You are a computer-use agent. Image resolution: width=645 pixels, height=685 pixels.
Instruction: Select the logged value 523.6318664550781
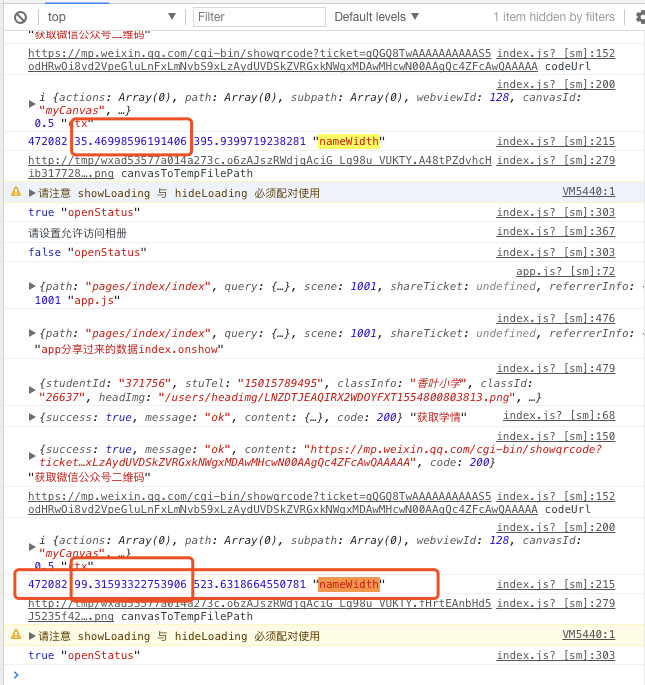coord(250,584)
